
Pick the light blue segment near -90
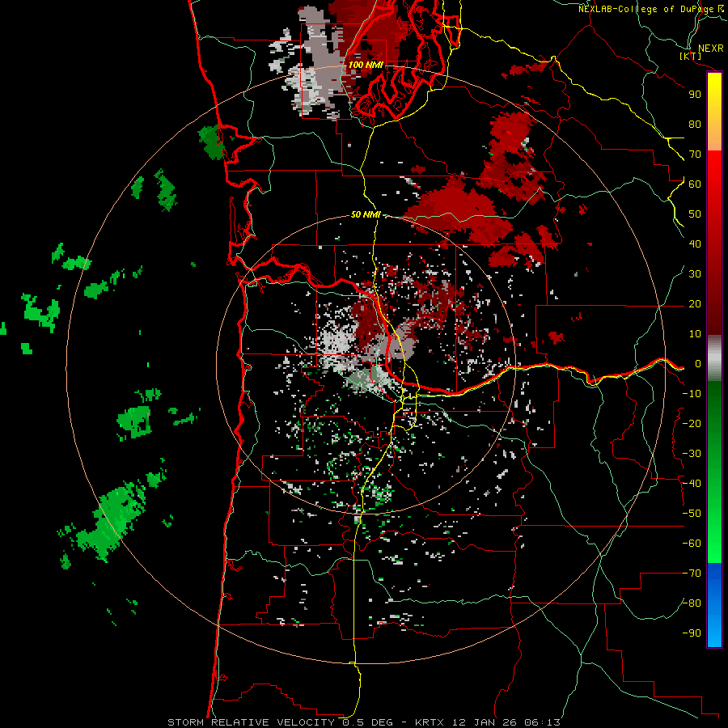(714, 629)
